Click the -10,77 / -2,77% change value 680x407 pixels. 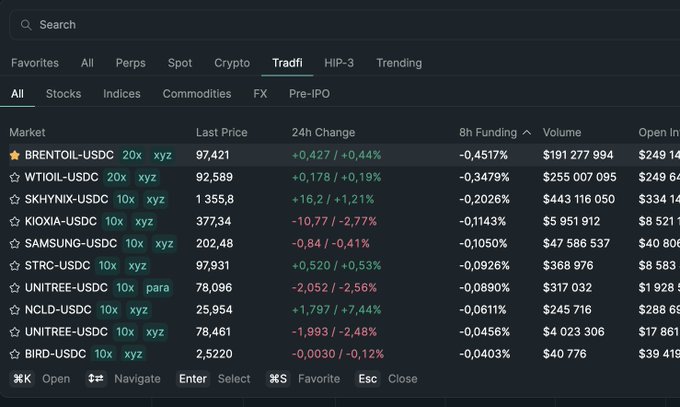(334, 221)
